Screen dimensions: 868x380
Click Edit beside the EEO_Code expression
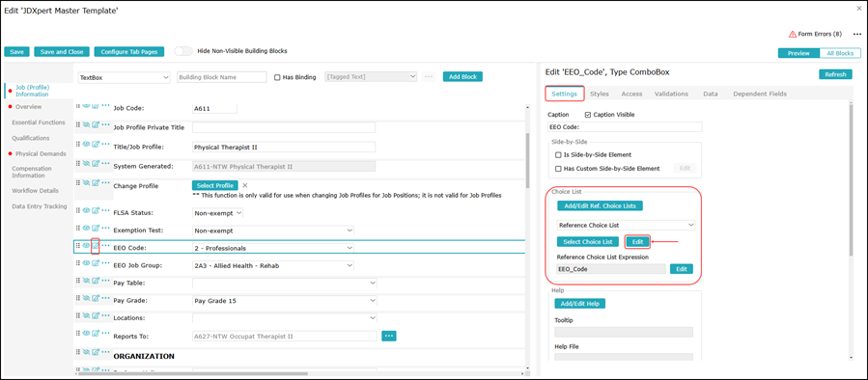point(682,269)
